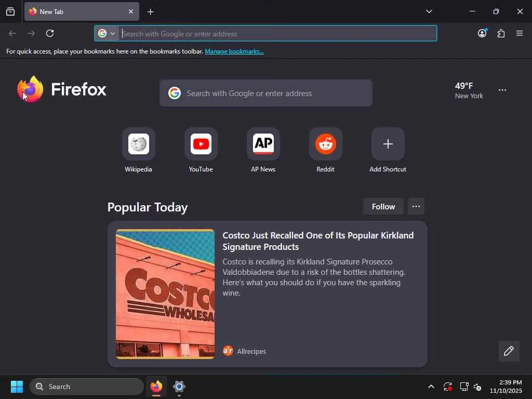Viewport: 532px width, 399px height.
Task: Restore down the Firefox window
Action: click(496, 11)
